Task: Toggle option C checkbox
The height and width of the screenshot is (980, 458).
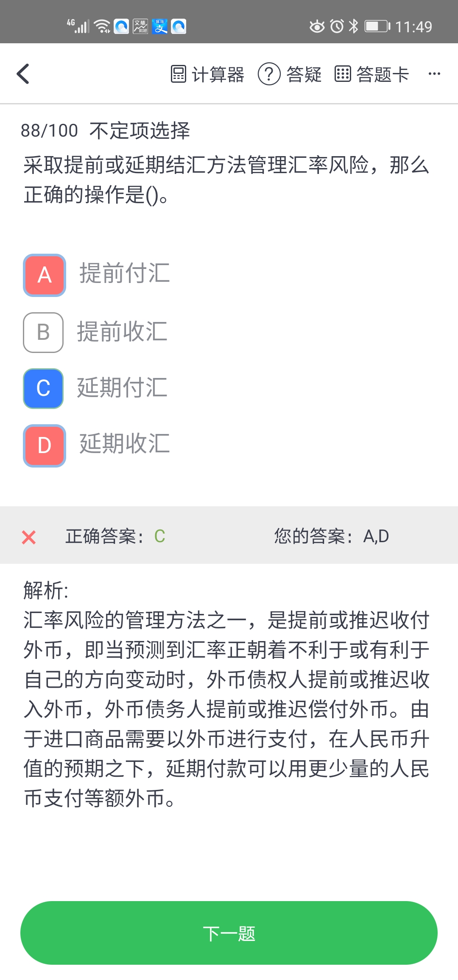Action: click(x=43, y=388)
